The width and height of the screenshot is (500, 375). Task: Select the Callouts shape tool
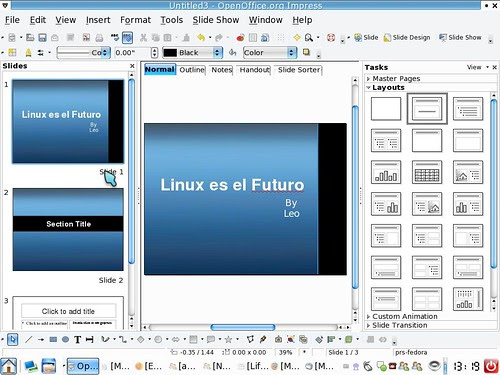click(x=211, y=340)
